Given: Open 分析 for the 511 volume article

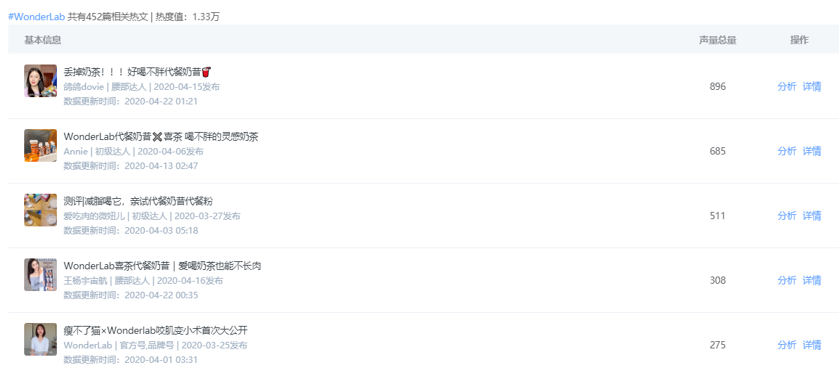Looking at the screenshot, I should point(787,216).
